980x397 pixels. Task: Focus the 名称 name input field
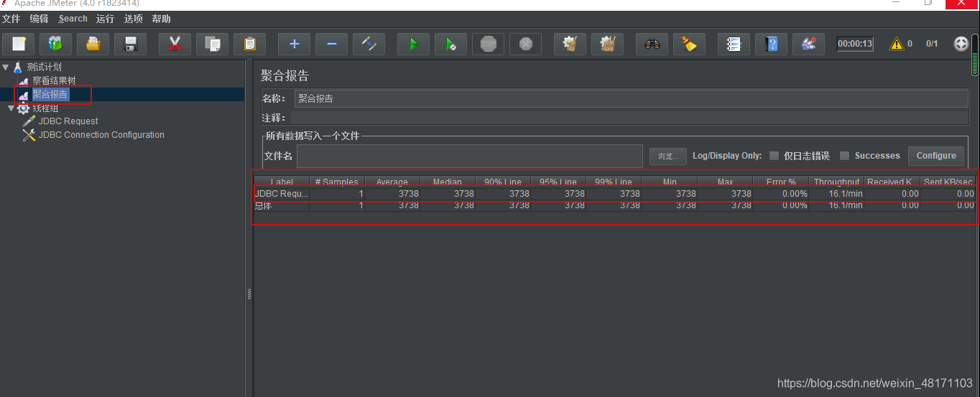(631, 98)
